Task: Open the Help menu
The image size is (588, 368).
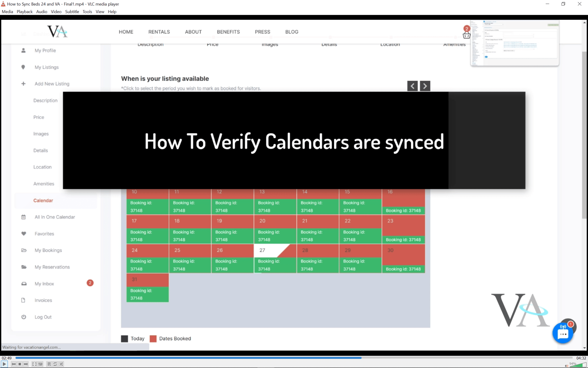Action: 112,11
